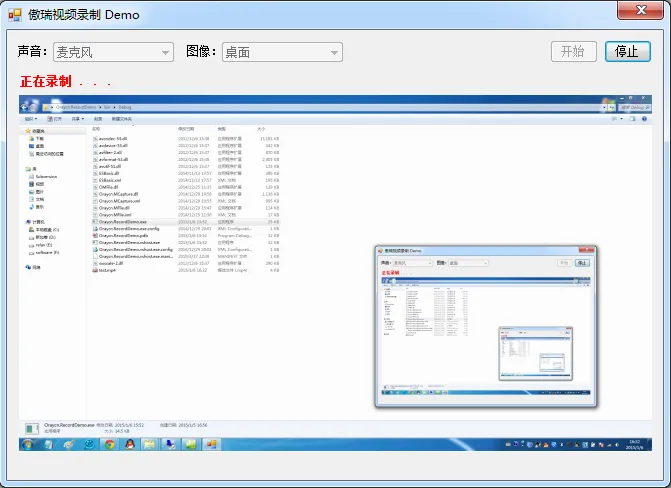Screen dimensions: 671x488
Task: Click the Explorer search box in the preview
Action: pos(635,107)
